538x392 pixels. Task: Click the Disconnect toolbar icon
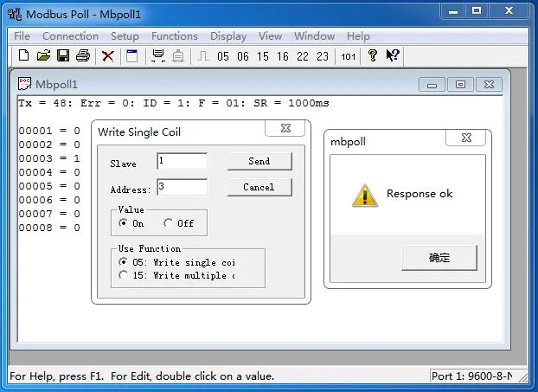coord(178,55)
